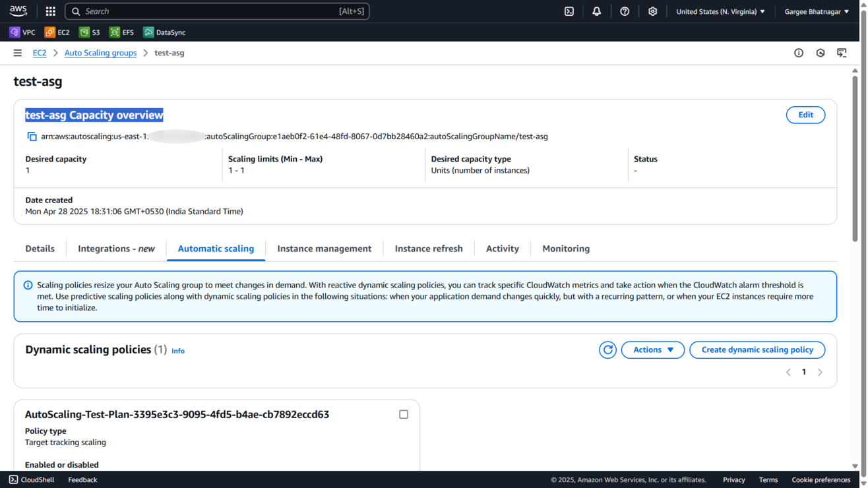Refresh the dynamic scaling policies list

point(607,350)
